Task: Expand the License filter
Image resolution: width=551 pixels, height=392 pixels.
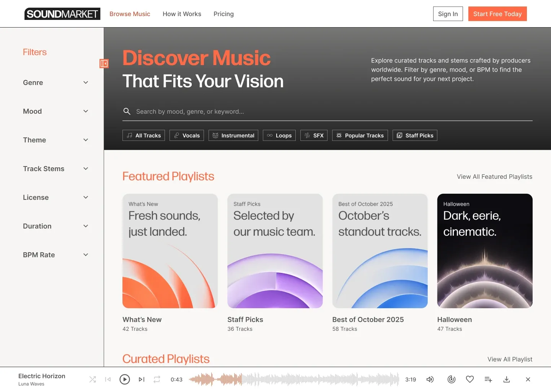Action: point(56,198)
